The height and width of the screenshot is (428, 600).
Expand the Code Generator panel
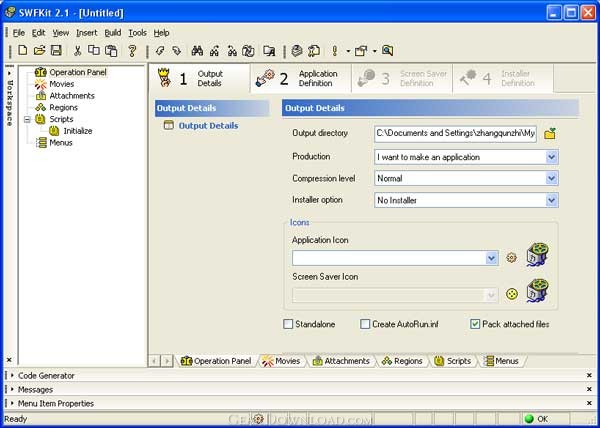12,376
